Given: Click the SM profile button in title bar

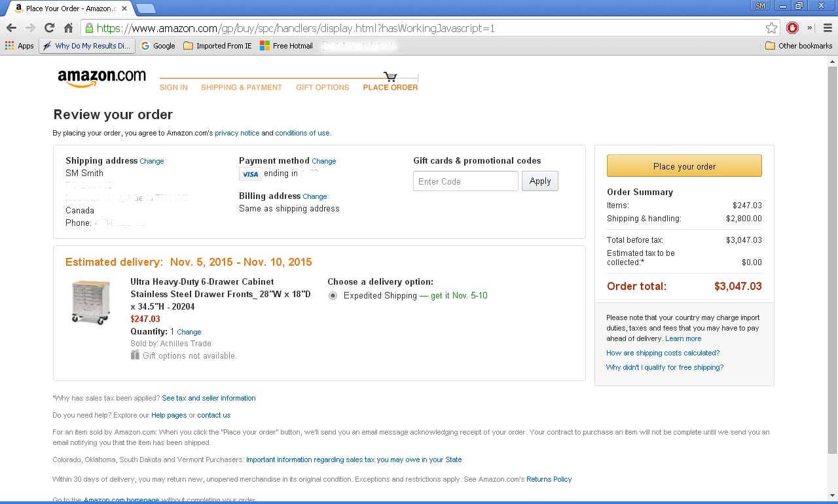Looking at the screenshot, I should [x=760, y=5].
